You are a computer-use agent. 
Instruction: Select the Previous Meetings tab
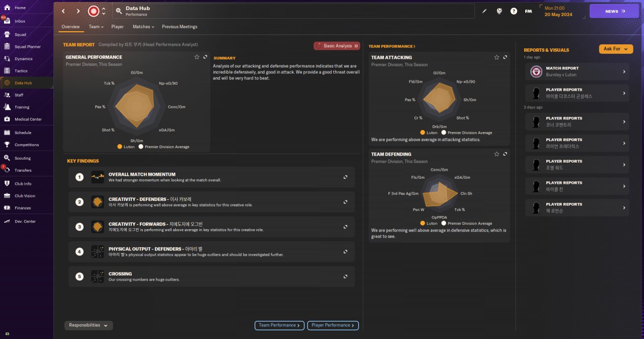point(180,27)
